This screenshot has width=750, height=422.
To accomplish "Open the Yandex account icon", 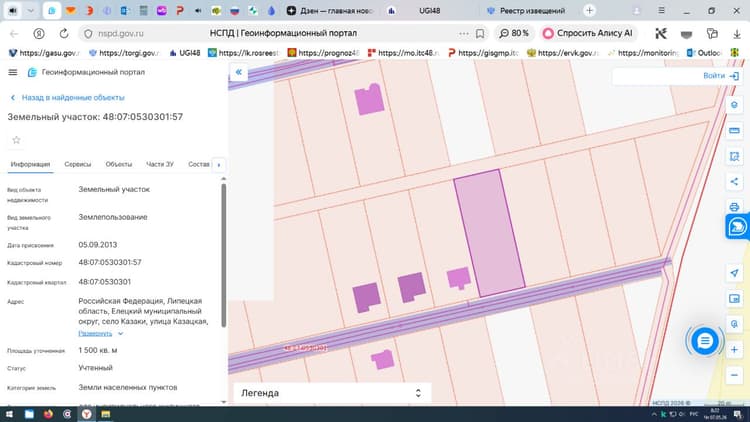I will [x=39, y=33].
